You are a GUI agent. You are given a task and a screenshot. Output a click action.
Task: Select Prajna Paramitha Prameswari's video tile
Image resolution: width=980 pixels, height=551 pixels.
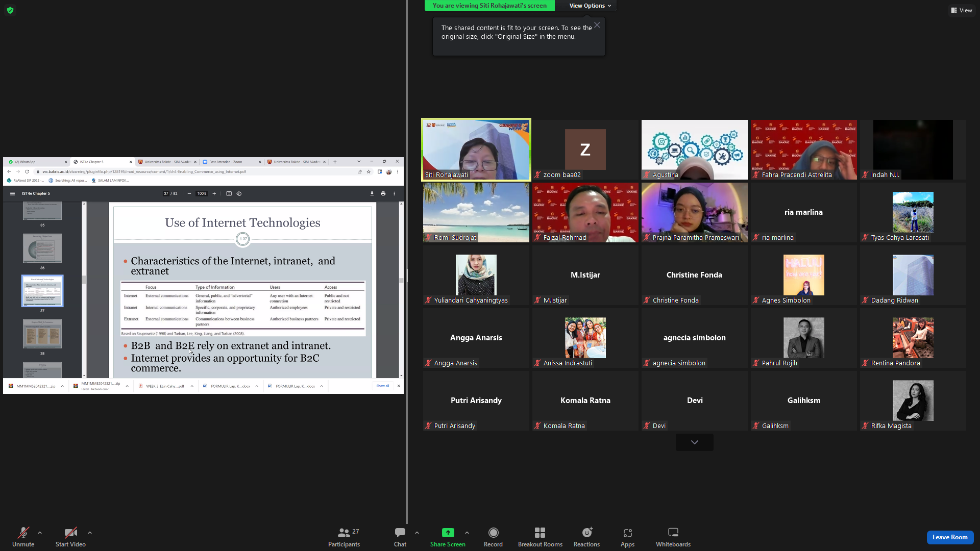point(695,212)
